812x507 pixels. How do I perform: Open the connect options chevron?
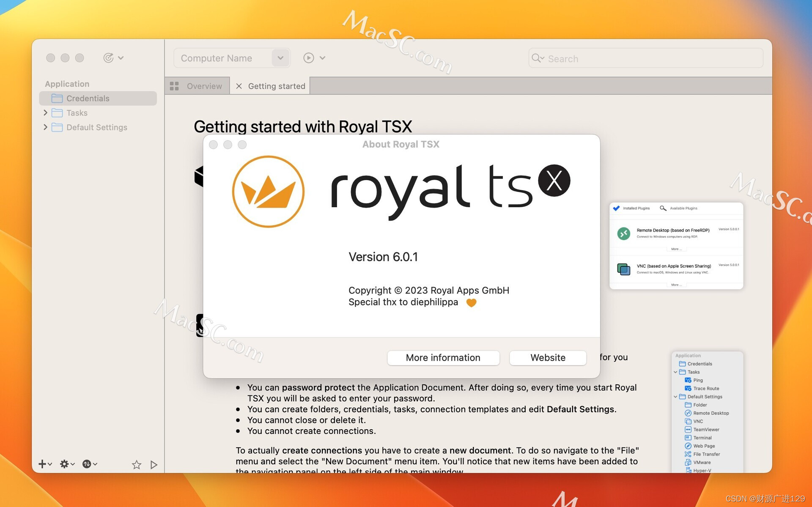323,58
